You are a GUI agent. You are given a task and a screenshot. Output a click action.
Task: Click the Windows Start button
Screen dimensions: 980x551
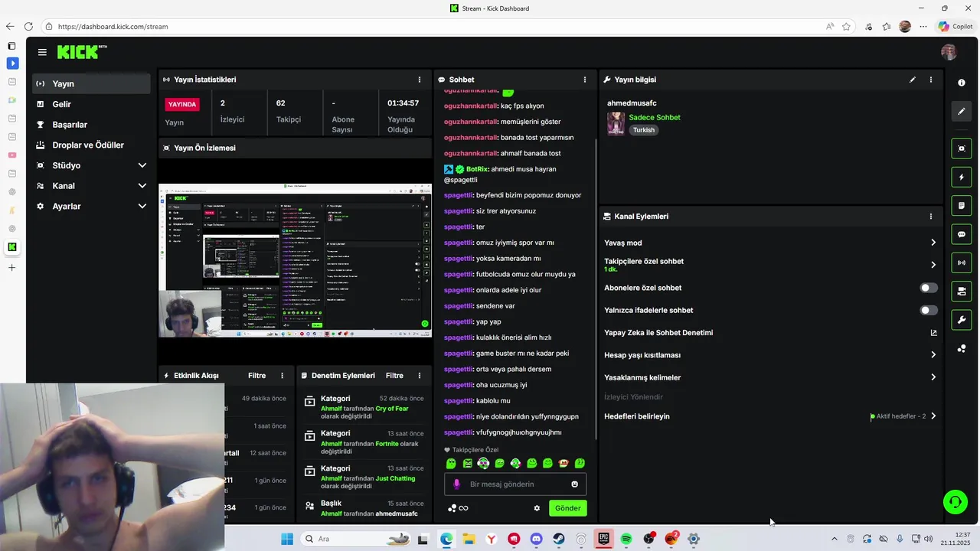pyautogui.click(x=287, y=540)
